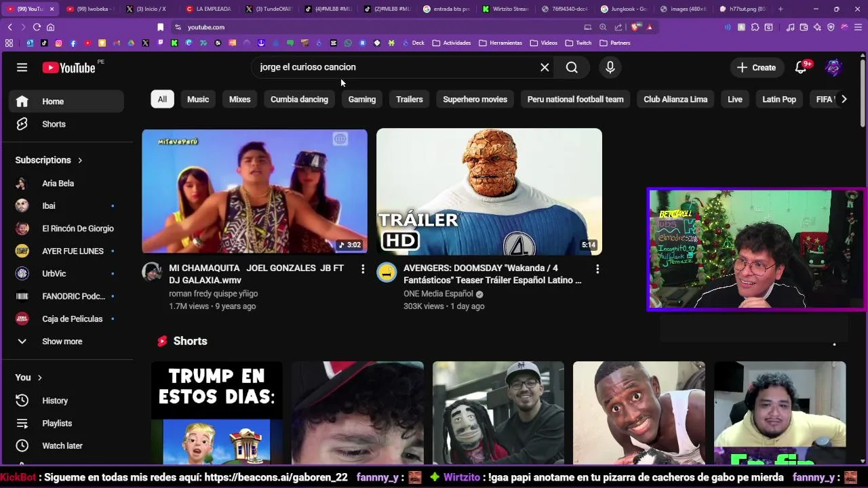Bookmark this page with bookmark icon
This screenshot has width=868, height=488.
coord(161,27)
